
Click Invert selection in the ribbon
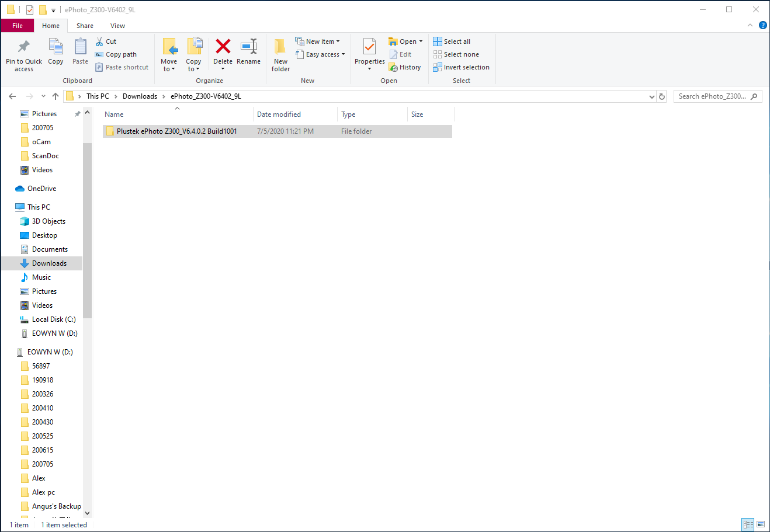(x=461, y=67)
